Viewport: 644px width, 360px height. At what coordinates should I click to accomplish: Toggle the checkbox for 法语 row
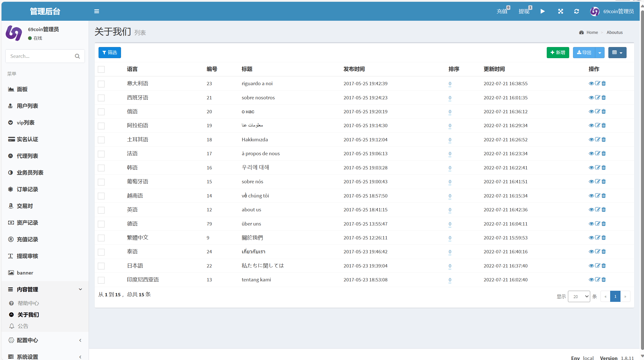click(x=101, y=154)
